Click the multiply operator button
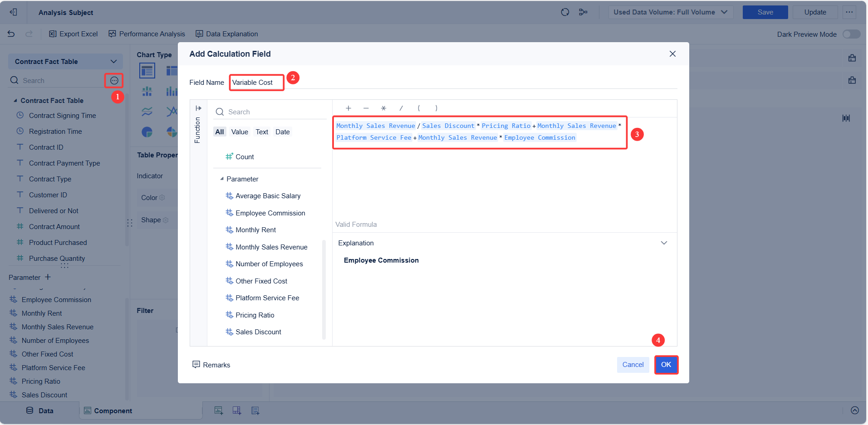The height and width of the screenshot is (425, 868). 383,108
